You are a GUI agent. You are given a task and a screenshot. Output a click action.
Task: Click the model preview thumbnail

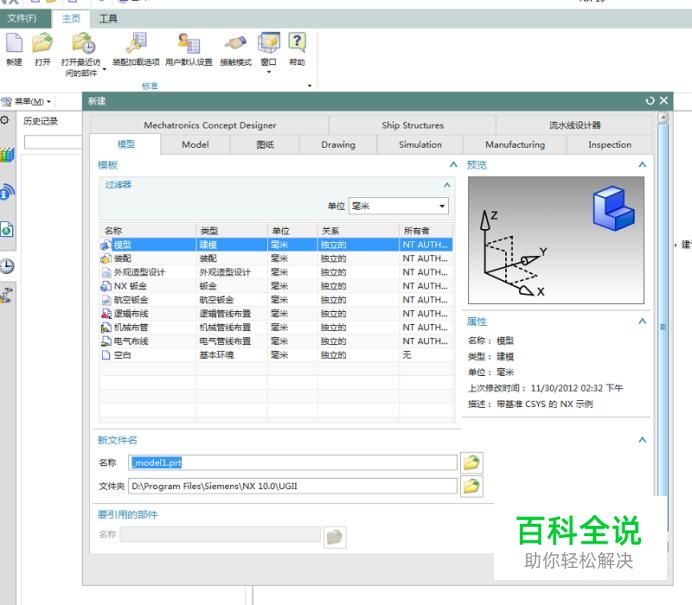coord(556,240)
